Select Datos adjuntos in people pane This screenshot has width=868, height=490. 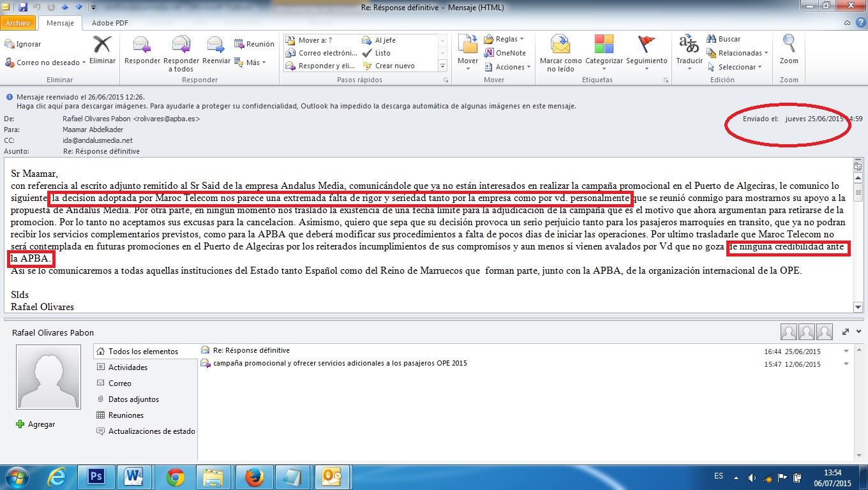133,399
